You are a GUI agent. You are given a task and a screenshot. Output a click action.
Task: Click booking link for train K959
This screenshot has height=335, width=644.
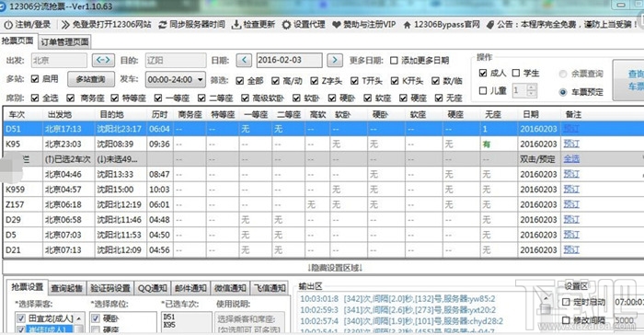point(571,189)
